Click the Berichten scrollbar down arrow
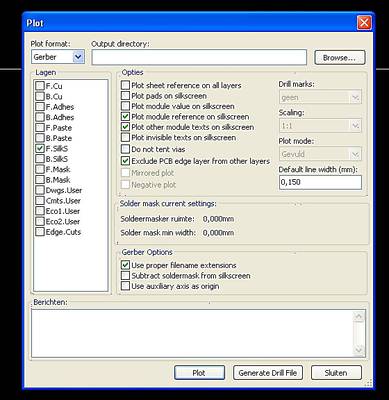The height and width of the screenshot is (400, 389). coord(359,350)
